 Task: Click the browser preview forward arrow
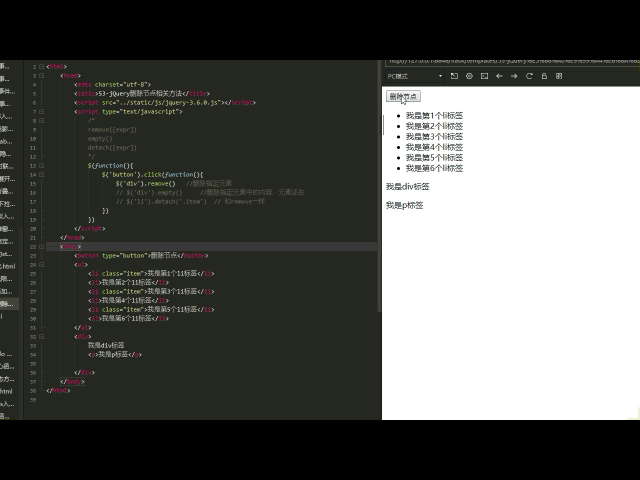pos(514,76)
